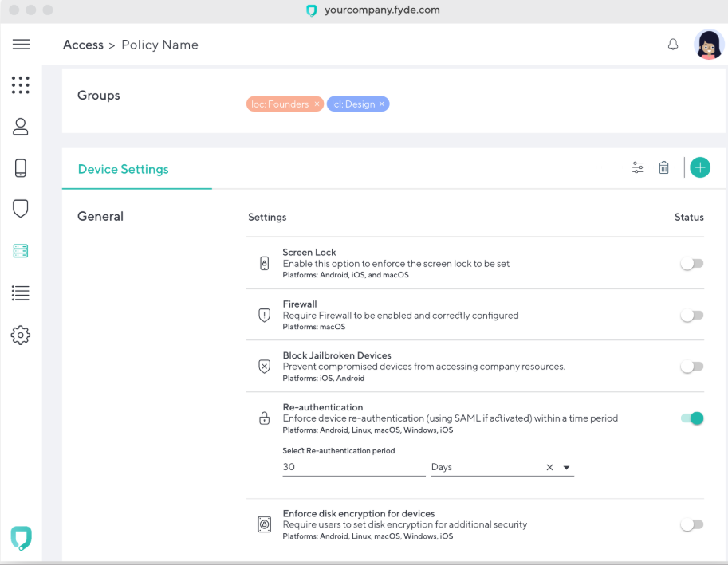Enable the Screen Lock toggle
This screenshot has height=565, width=728.
[x=691, y=264]
